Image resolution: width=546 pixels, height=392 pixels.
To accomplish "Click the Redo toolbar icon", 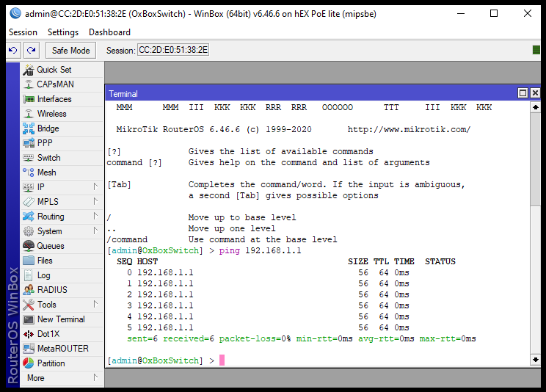I will [32, 50].
